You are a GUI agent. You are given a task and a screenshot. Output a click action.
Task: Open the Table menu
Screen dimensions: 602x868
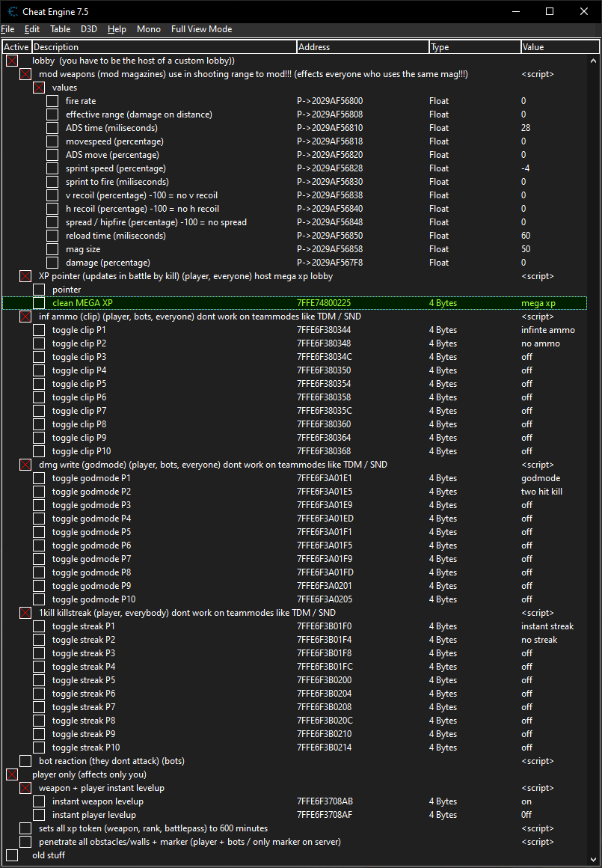coord(60,29)
